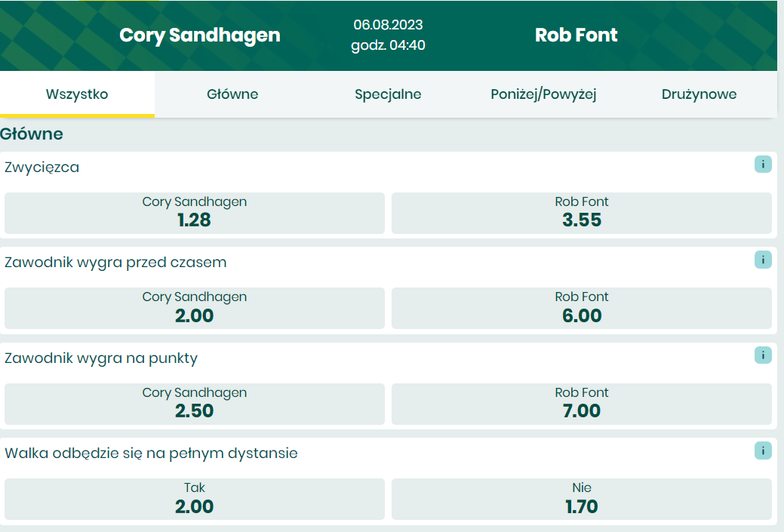The width and height of the screenshot is (784, 532).
Task: Click info icon for full distance market
Action: click(x=762, y=451)
